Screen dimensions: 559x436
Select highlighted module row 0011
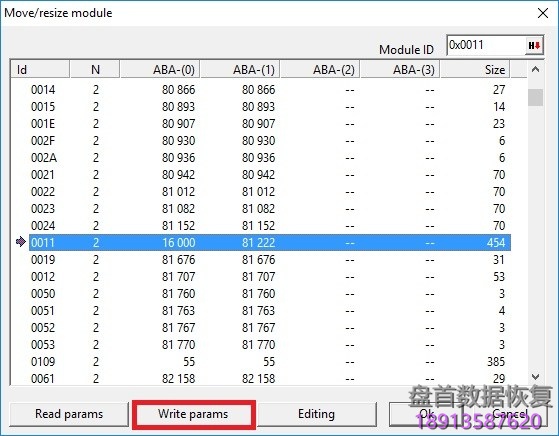tap(270, 243)
